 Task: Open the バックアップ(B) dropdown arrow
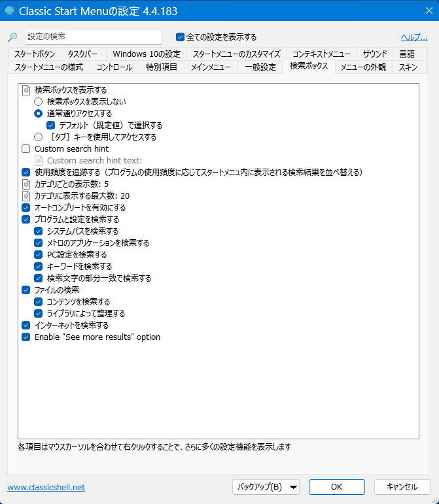coord(293,487)
